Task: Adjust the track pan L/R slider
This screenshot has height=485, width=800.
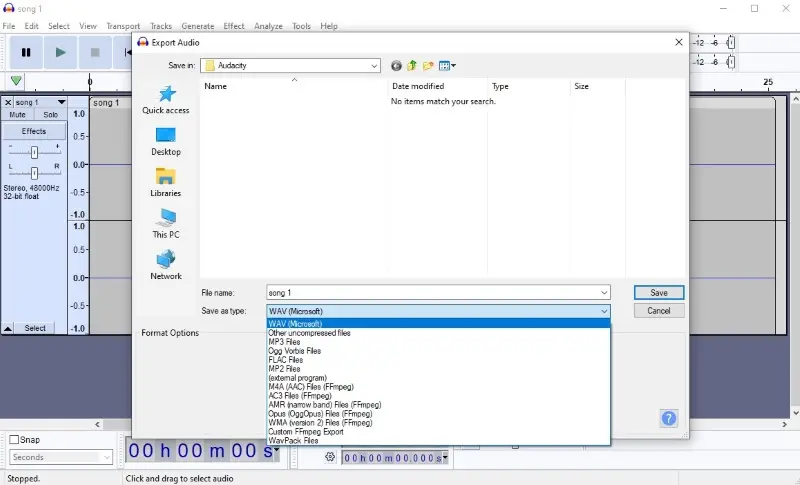Action: tap(34, 173)
